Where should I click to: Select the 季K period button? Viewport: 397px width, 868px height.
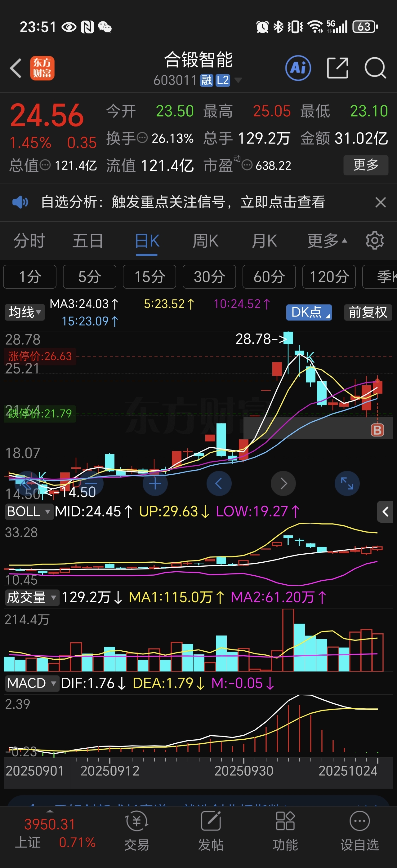click(x=380, y=277)
